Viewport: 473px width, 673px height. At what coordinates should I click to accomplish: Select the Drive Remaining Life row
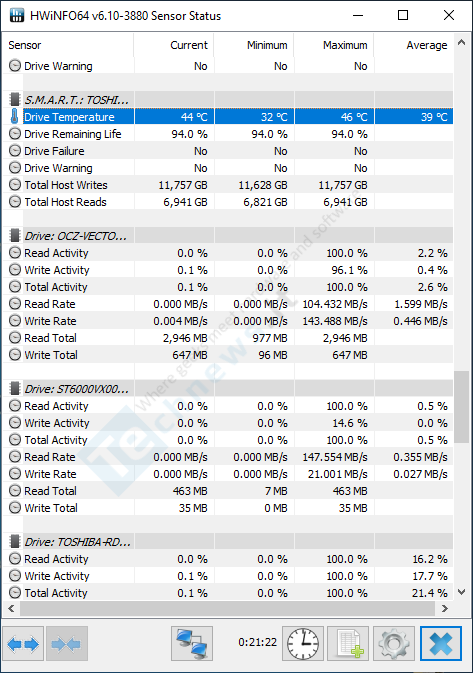(228, 134)
